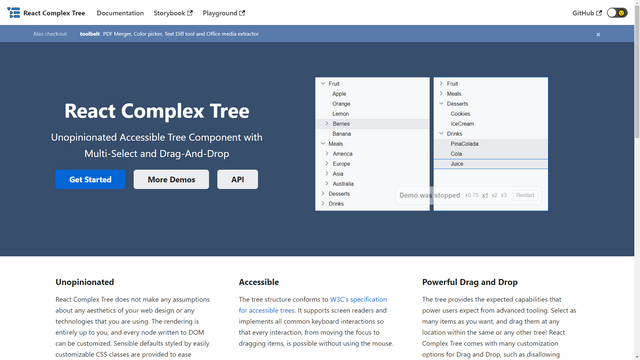Image resolution: width=640 pixels, height=360 pixels.
Task: Set demo speed to x3
Action: [504, 195]
